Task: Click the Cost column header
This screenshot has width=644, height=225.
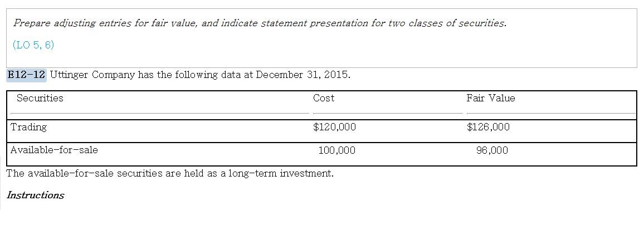Action: point(324,98)
